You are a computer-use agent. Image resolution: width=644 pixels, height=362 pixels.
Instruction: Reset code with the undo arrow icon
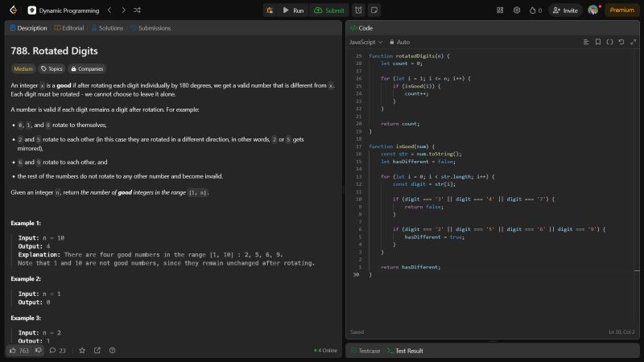(621, 42)
